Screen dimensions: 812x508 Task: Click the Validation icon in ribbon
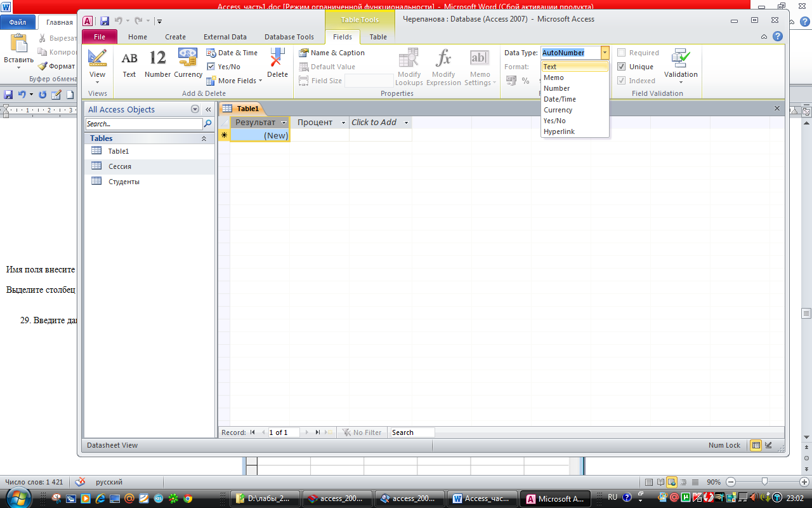(x=681, y=58)
